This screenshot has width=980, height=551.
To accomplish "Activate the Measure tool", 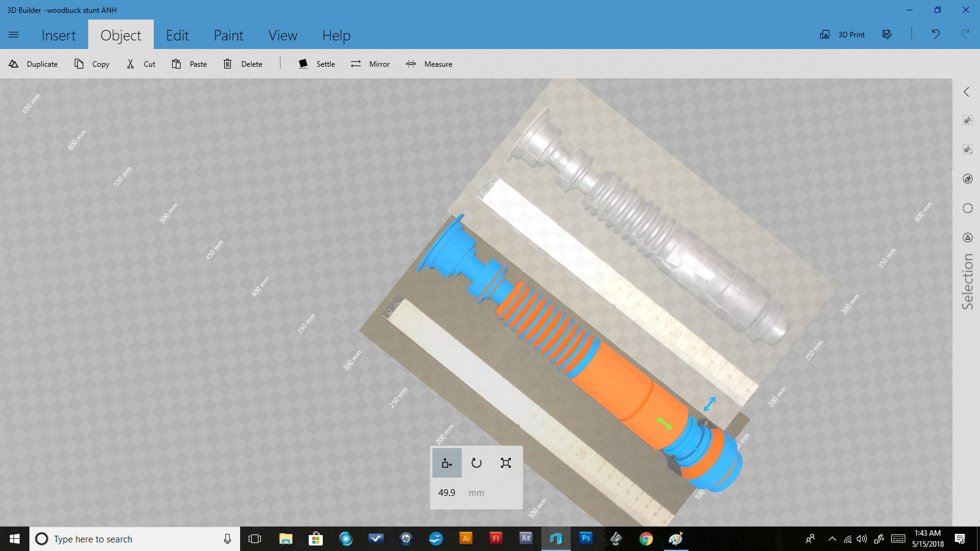I will pos(429,64).
